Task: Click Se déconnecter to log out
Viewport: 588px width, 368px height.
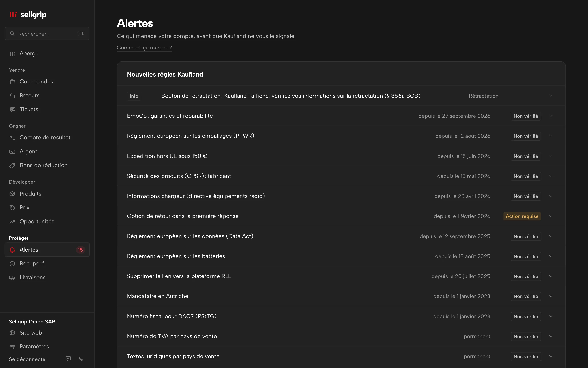Action: (x=28, y=359)
